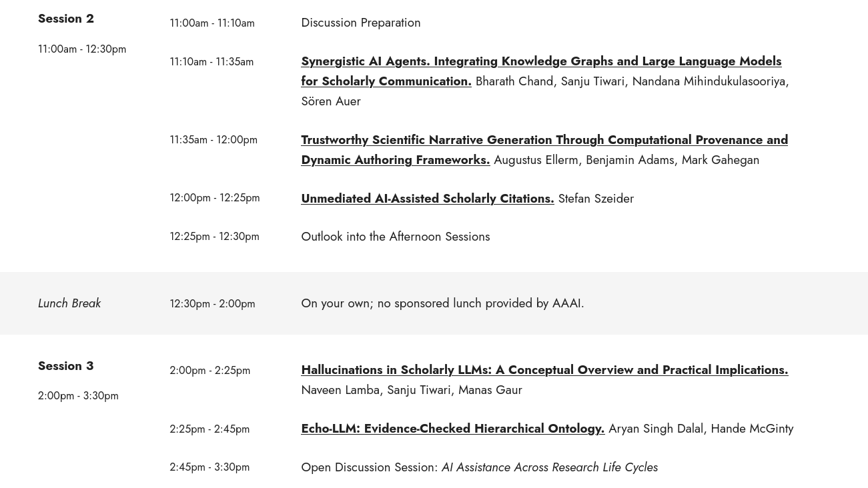Click the Session 2 time range 11:00am - 12:30pm
This screenshot has height=488, width=868.
click(82, 49)
